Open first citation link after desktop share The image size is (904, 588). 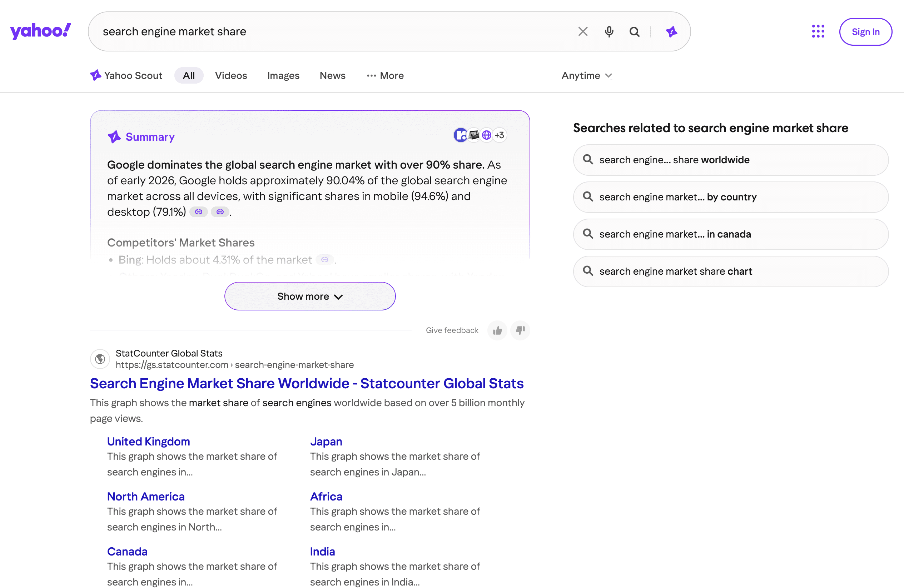199,212
